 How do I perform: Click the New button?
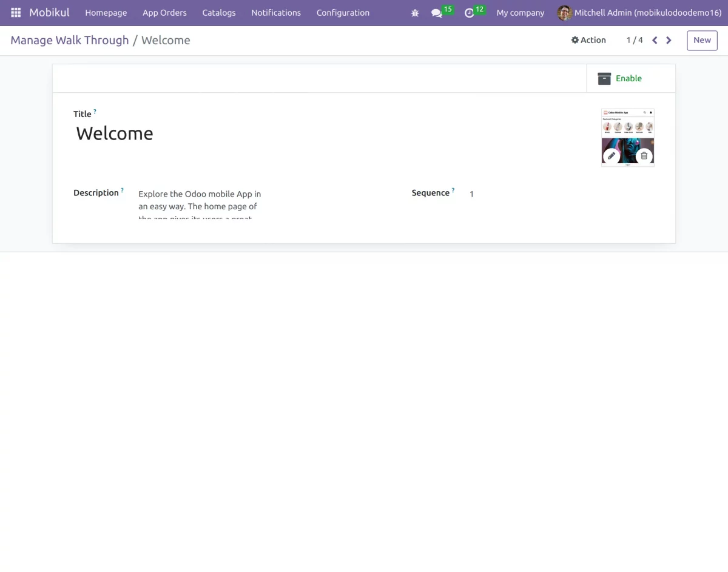[x=702, y=40]
